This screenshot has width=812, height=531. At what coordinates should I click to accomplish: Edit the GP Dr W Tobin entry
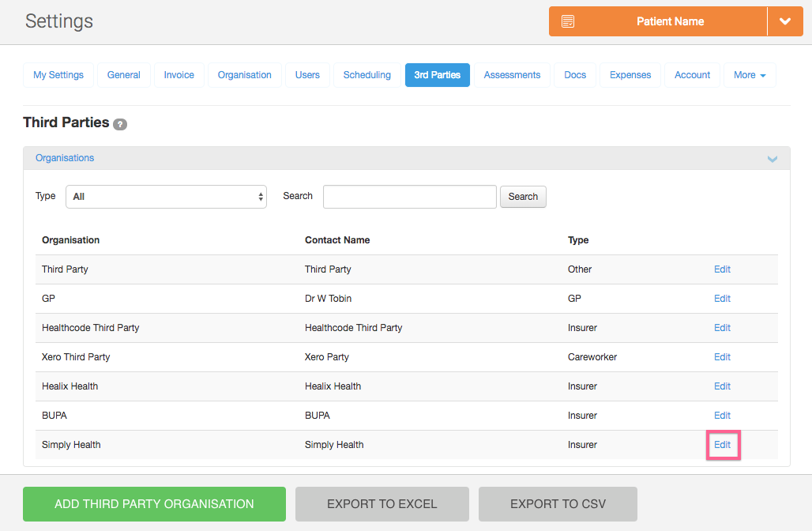(x=722, y=299)
